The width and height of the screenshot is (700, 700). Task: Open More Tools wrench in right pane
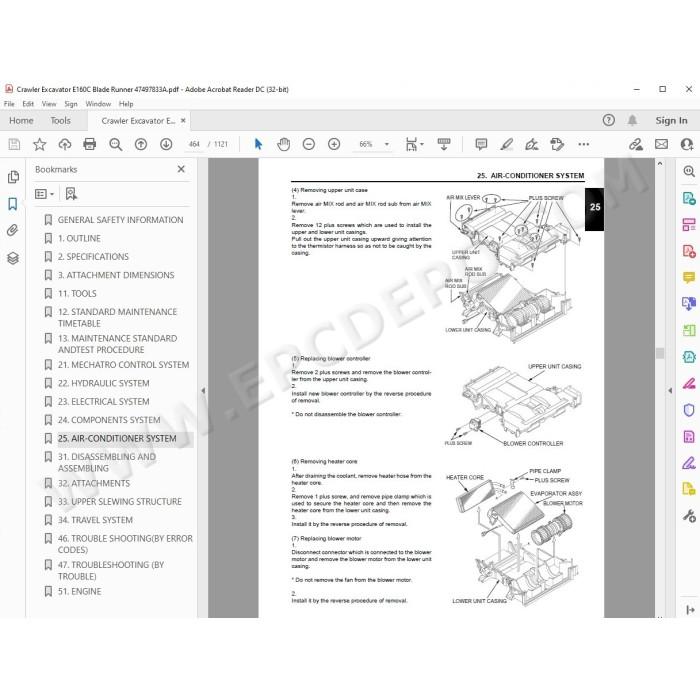[689, 516]
